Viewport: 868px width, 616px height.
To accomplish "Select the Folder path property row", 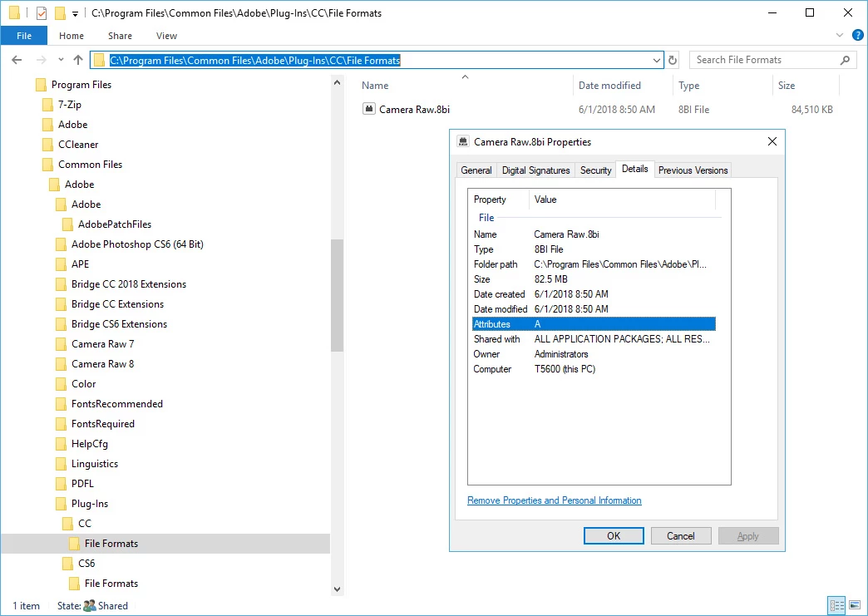I will [594, 264].
